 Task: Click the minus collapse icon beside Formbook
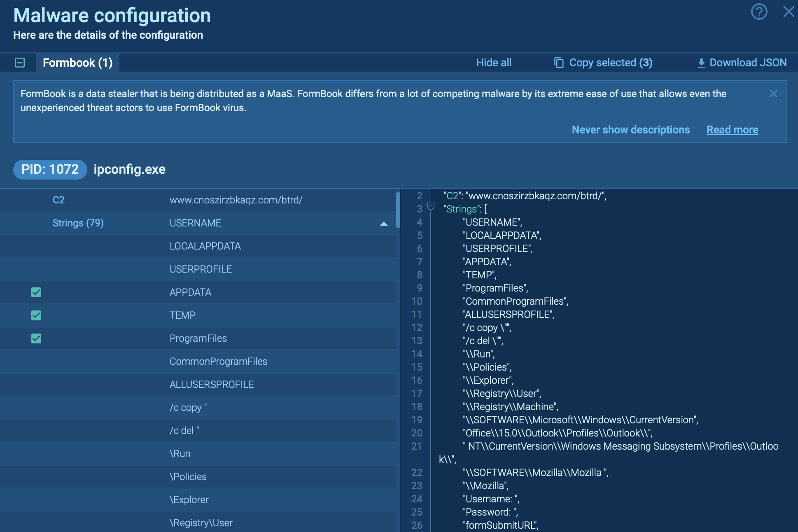click(x=20, y=63)
